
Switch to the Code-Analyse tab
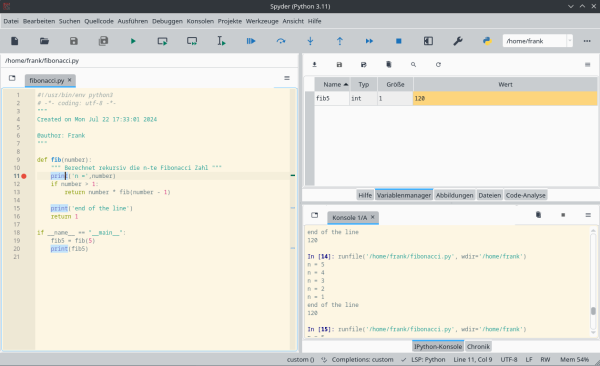click(x=525, y=195)
